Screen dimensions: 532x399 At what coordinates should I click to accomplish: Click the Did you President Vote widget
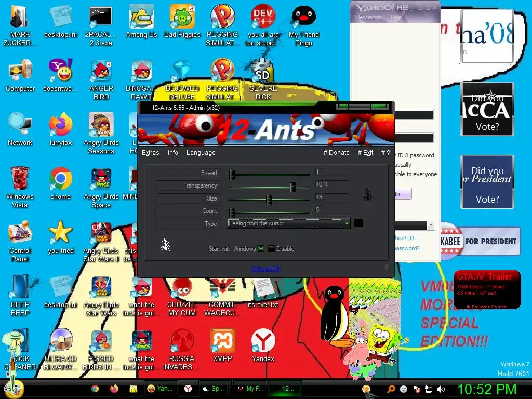coord(487,182)
